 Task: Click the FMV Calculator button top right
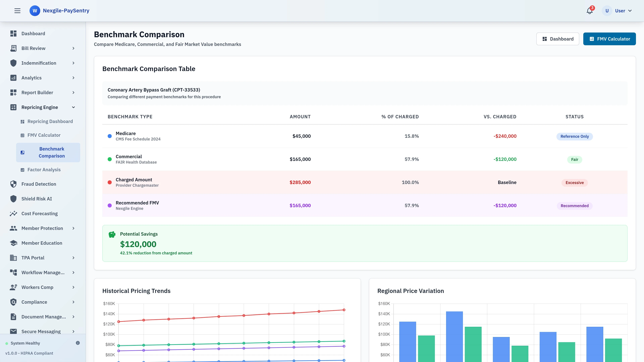[609, 39]
